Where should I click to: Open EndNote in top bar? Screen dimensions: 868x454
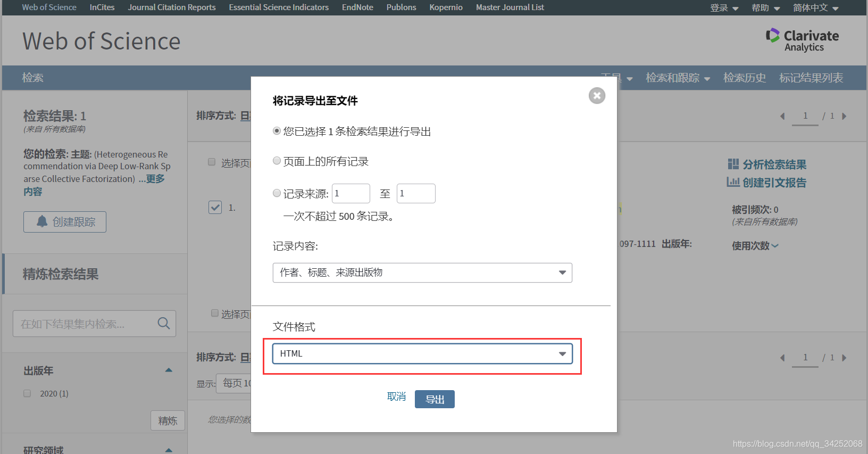[x=357, y=7]
